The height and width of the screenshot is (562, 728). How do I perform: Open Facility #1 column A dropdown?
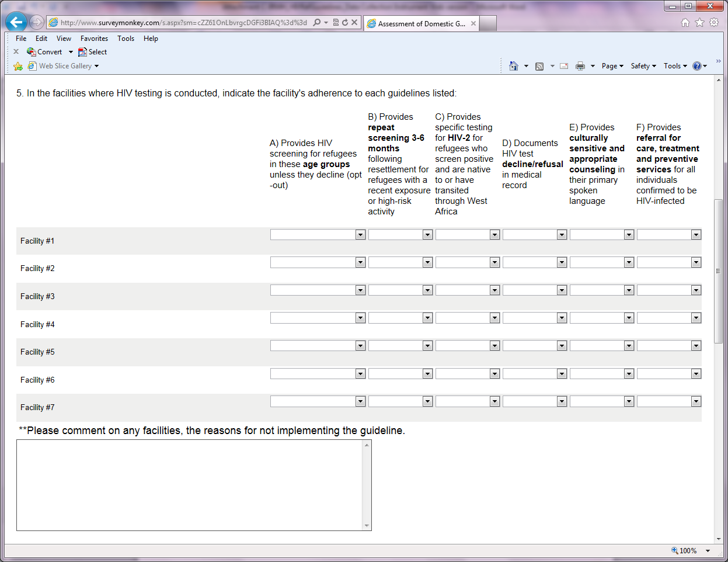(318, 235)
